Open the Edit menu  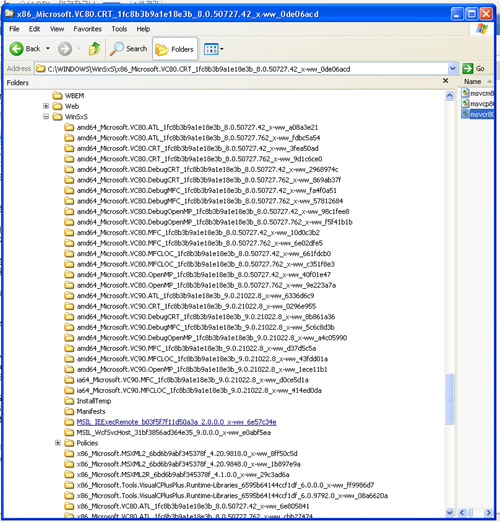pyautogui.click(x=34, y=29)
